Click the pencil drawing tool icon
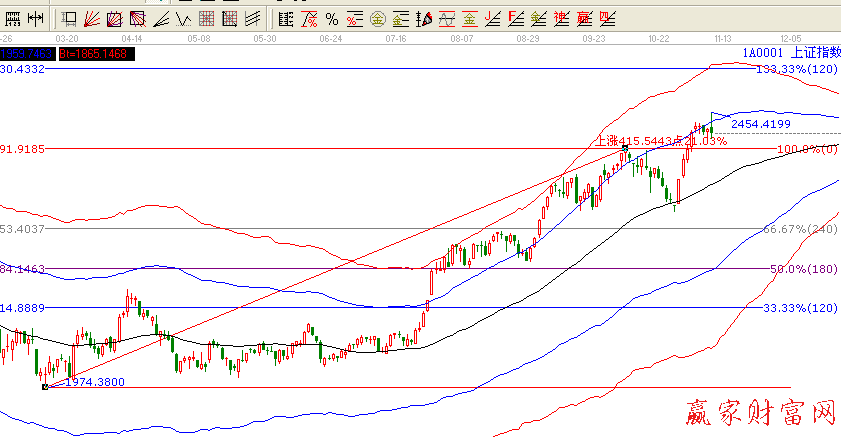Screen dimensions: 841x437 (x=424, y=18)
